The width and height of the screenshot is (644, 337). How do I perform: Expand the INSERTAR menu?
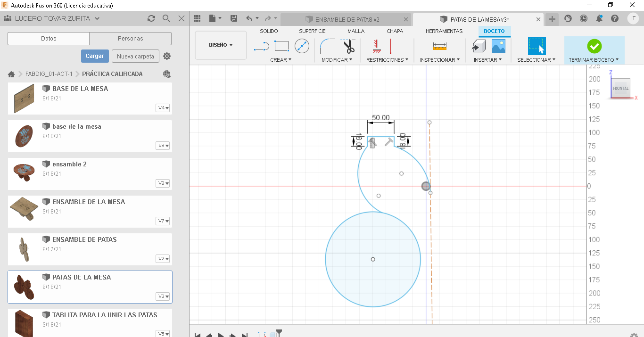point(487,60)
